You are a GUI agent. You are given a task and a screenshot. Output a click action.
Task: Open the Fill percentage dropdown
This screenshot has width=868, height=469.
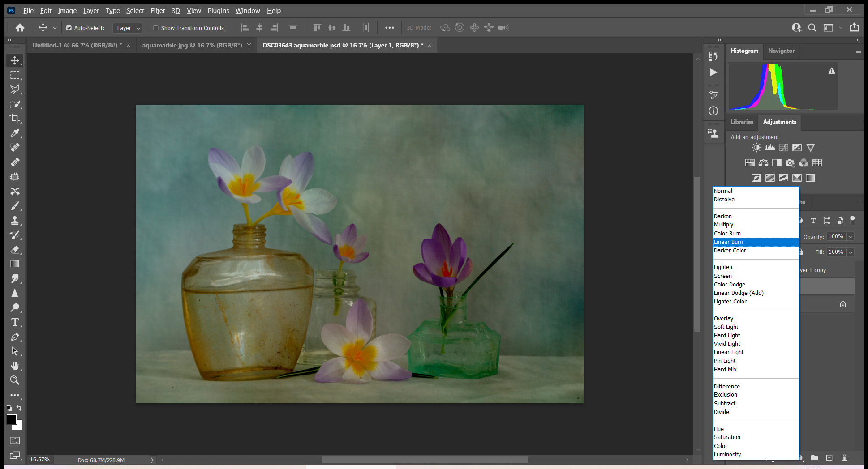click(x=850, y=252)
